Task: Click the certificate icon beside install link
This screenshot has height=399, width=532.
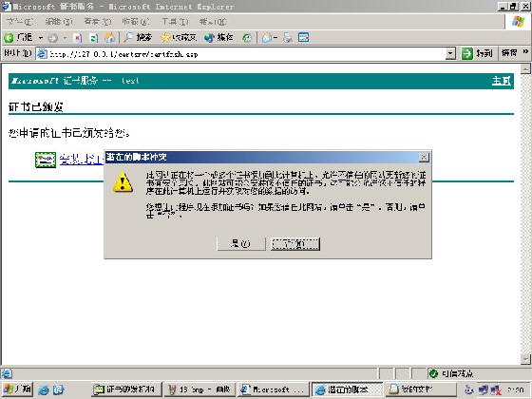Action: click(46, 160)
